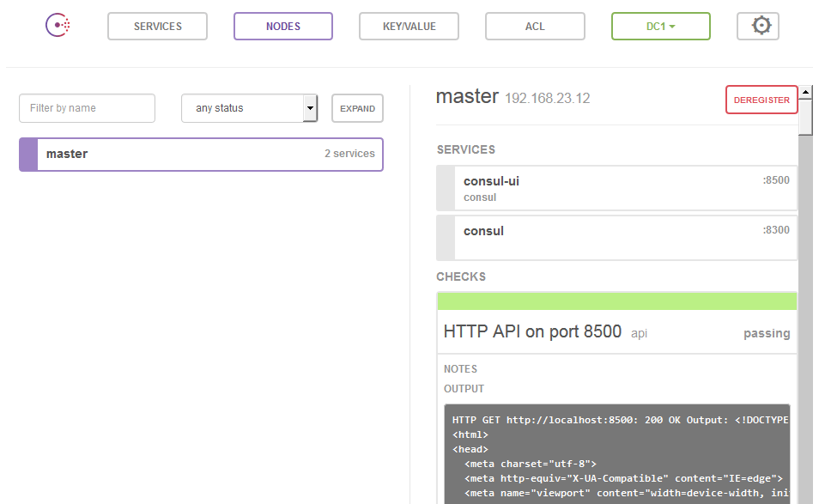Click the EXPAND button

click(x=357, y=108)
